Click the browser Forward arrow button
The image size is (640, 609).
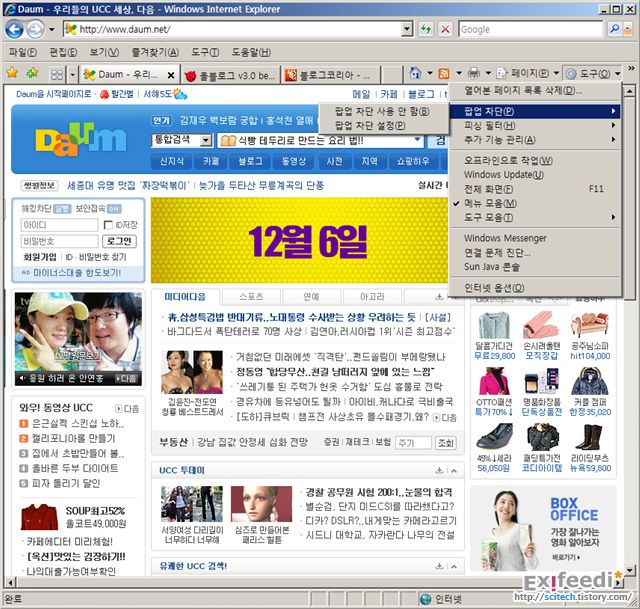pos(36,29)
